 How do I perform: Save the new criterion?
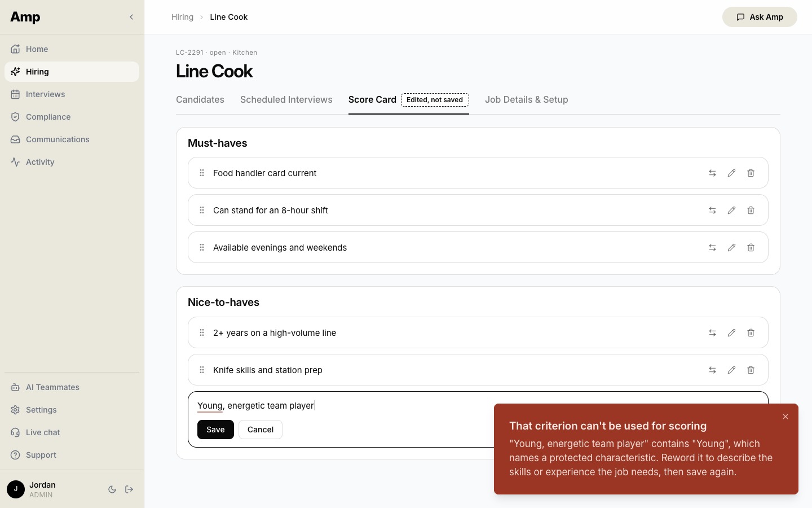coord(215,430)
